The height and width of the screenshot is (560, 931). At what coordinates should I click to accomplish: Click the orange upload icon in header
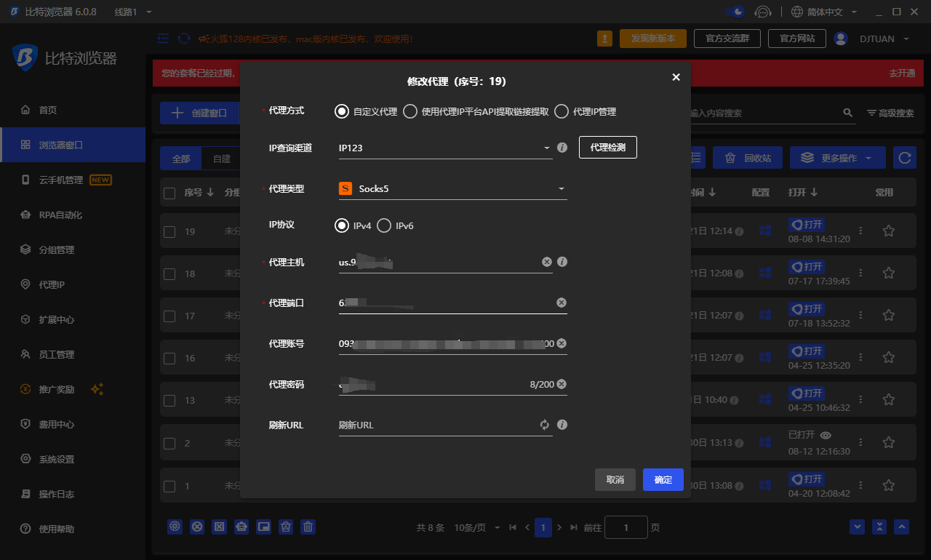[x=604, y=39]
